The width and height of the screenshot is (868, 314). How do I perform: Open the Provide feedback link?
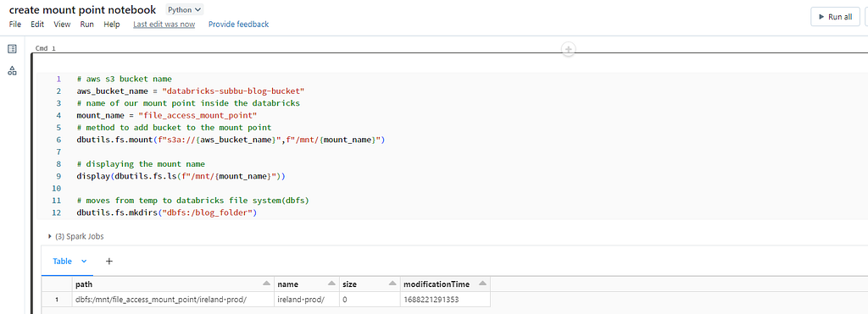(x=238, y=25)
